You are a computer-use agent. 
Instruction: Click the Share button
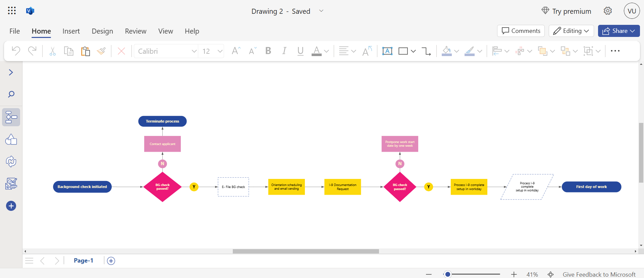tap(619, 31)
